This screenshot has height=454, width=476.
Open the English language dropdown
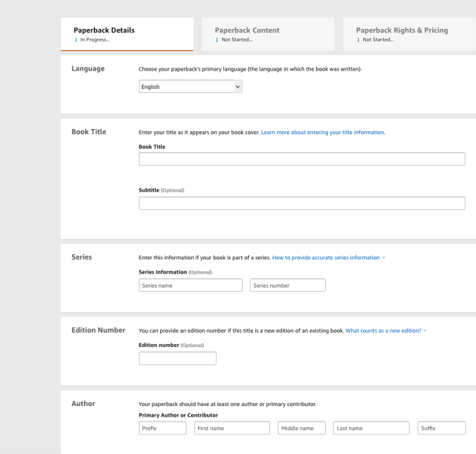(x=191, y=86)
